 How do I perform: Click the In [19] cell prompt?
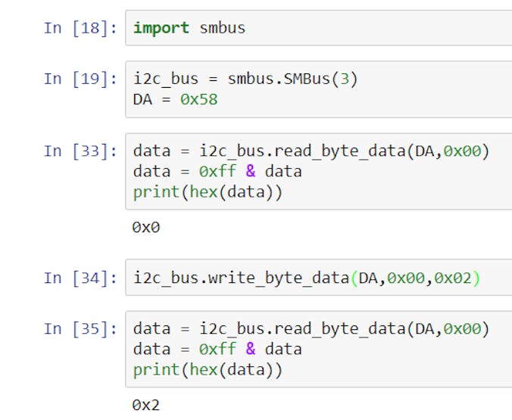pos(80,79)
